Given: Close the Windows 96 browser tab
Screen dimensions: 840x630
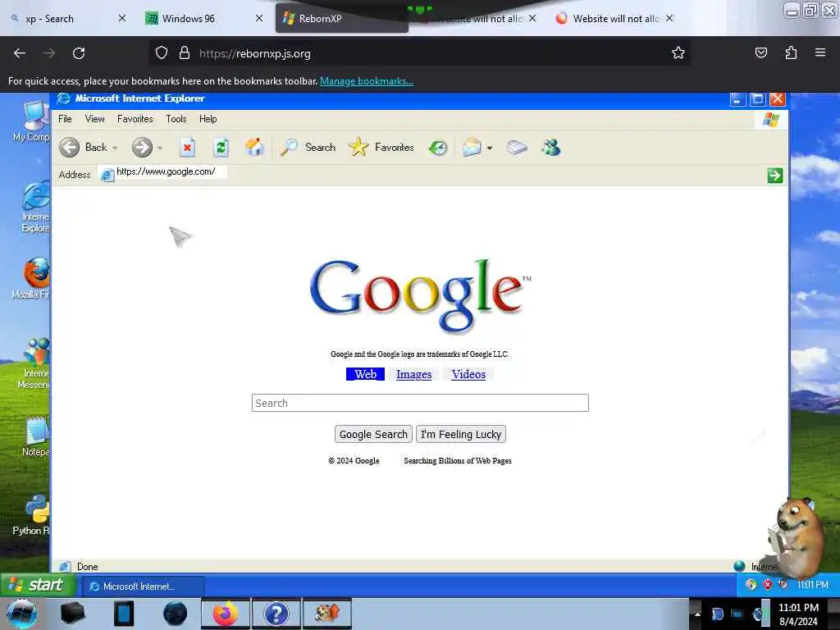Looking at the screenshot, I should [x=259, y=18].
